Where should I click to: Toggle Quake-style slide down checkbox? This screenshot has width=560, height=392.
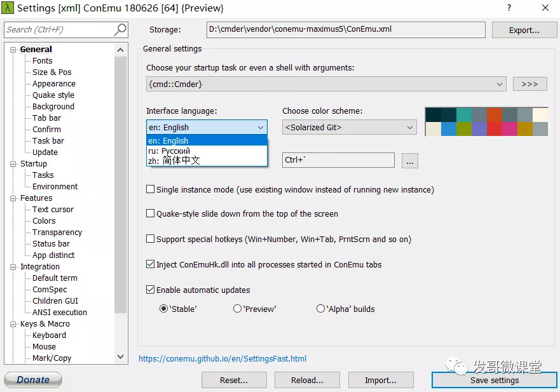(x=151, y=214)
